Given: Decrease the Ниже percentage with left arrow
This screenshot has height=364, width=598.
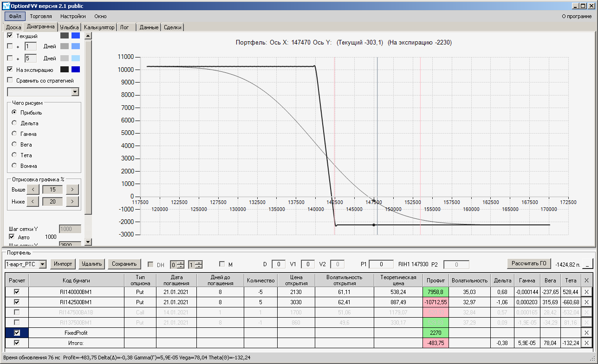Looking at the screenshot, I should coord(33,201).
